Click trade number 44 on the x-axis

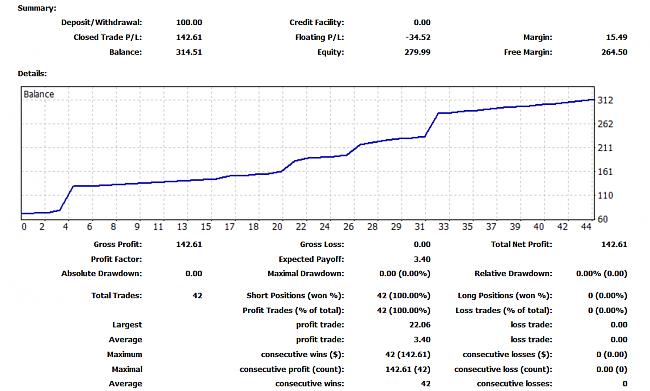click(586, 227)
